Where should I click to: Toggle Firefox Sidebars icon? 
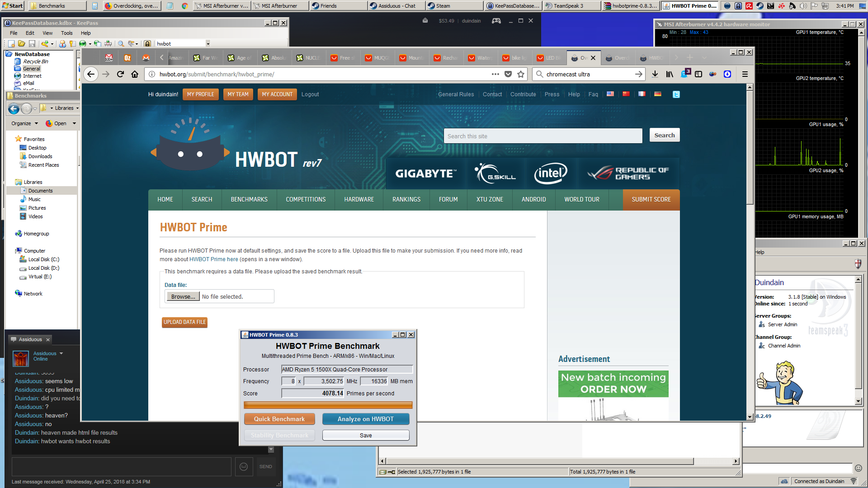coord(698,74)
